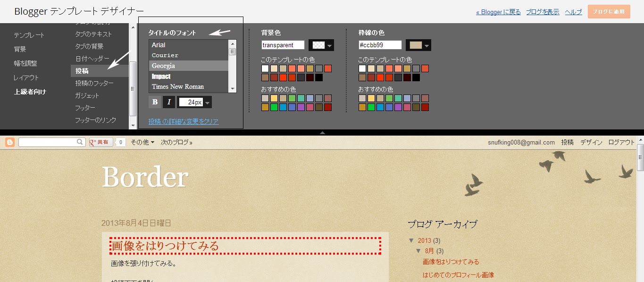Select Impact in the font list
The height and width of the screenshot is (282, 644).
(189, 76)
